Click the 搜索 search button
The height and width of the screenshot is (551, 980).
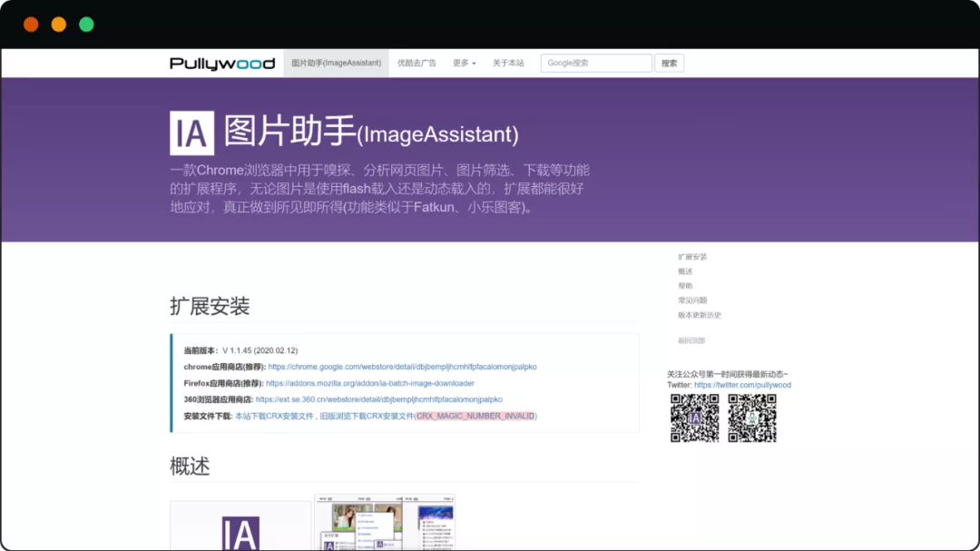click(x=669, y=63)
